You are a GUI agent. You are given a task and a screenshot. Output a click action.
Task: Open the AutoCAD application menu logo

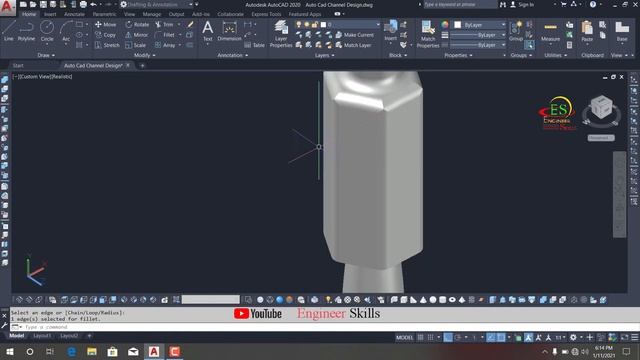(x=7, y=7)
